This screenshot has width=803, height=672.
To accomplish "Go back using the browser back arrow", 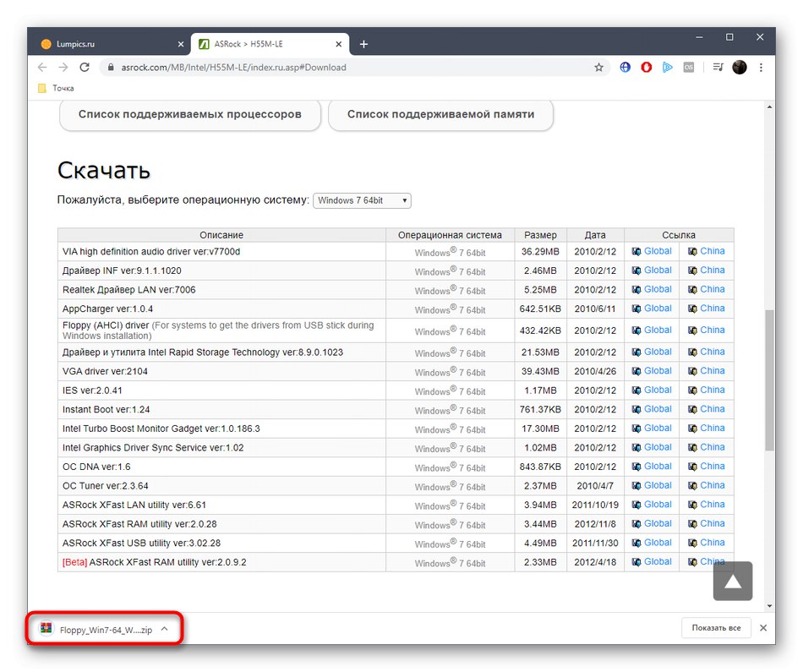I will tap(42, 67).
